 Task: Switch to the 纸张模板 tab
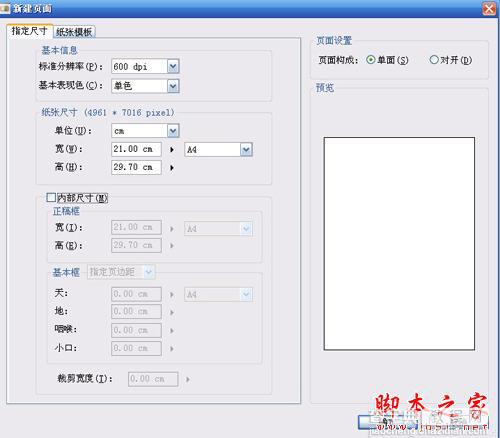(74, 32)
